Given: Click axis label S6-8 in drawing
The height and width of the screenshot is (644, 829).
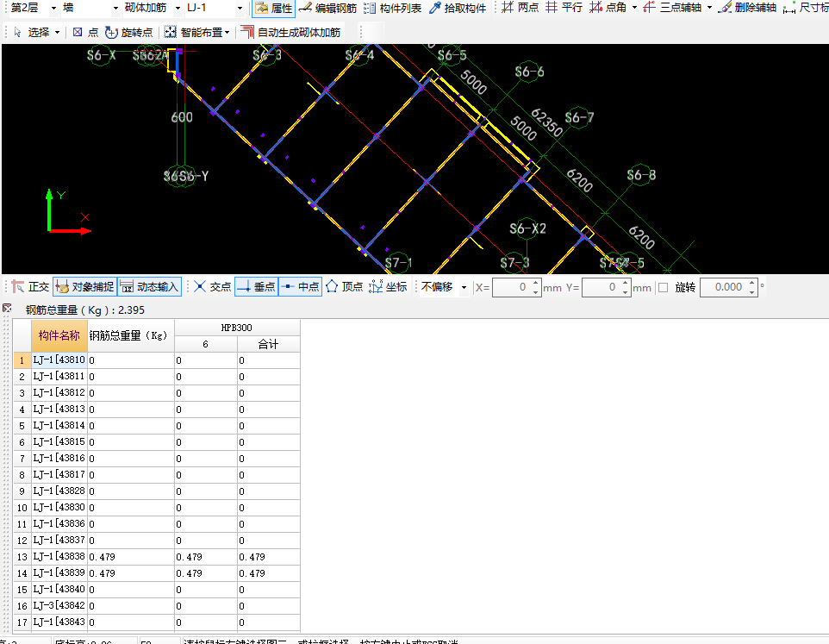Looking at the screenshot, I should tap(641, 175).
